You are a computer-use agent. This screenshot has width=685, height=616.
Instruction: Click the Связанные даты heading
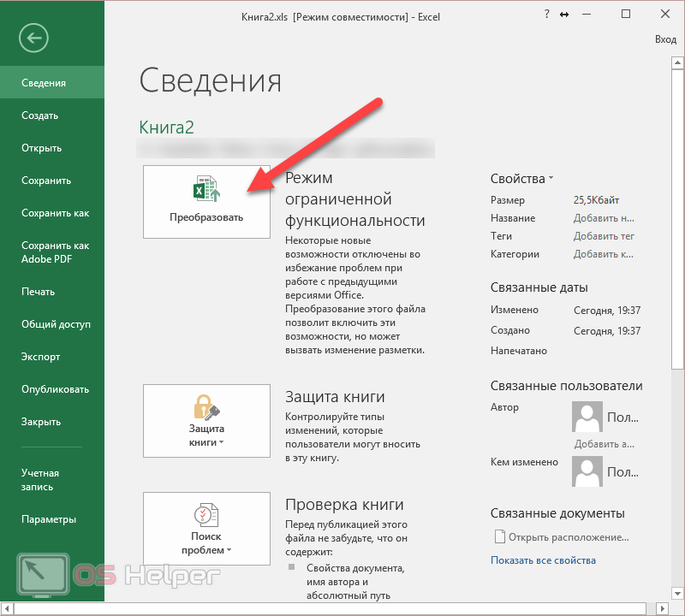click(x=539, y=287)
